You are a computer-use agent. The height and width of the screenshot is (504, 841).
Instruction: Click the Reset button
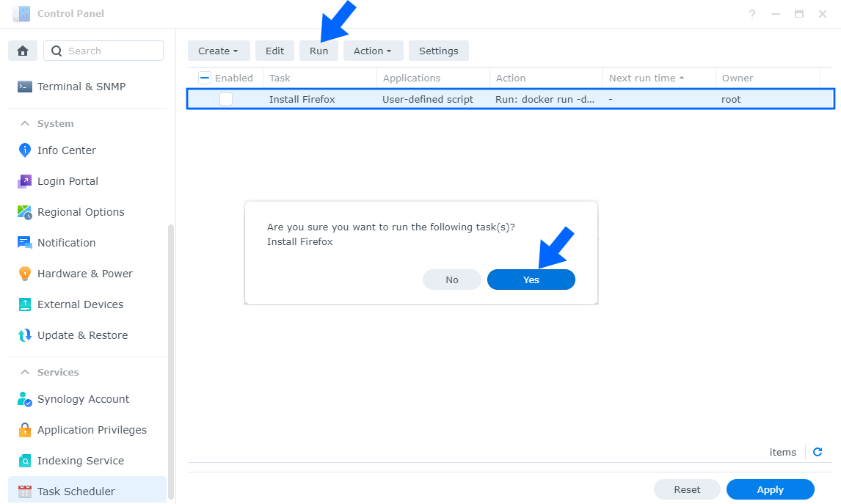[687, 489]
